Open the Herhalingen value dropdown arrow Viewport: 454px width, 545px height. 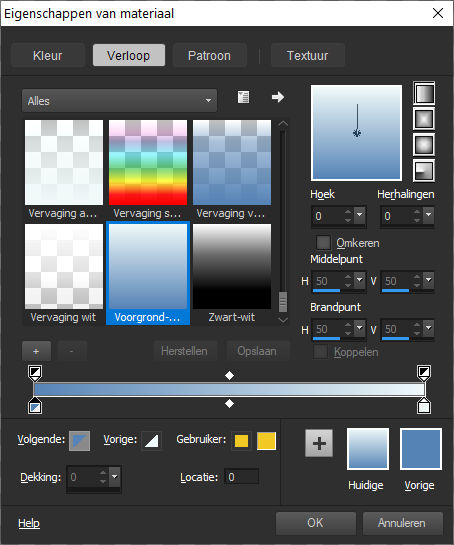pyautogui.click(x=429, y=215)
